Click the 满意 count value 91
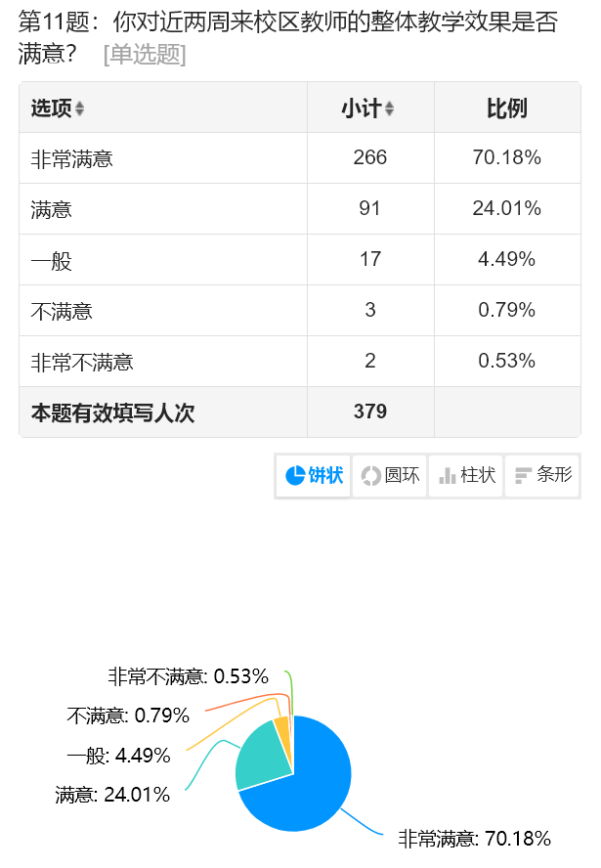601x868 pixels. 370,208
